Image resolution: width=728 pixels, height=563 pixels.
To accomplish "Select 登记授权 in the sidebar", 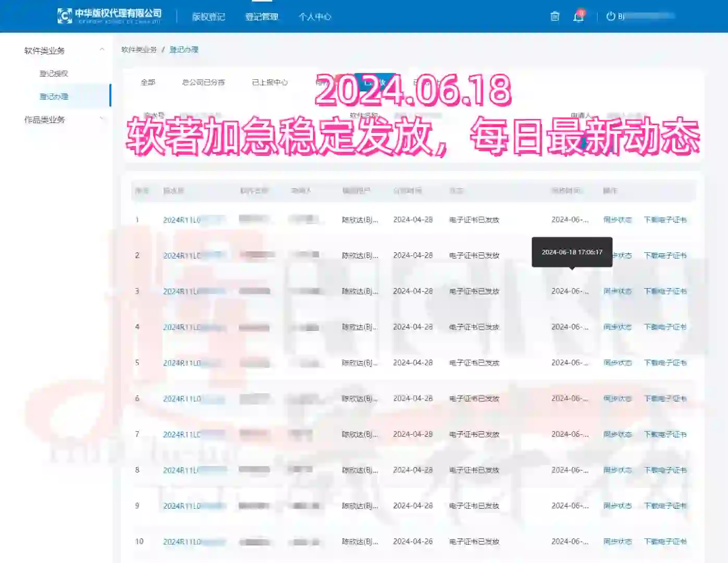I will pyautogui.click(x=53, y=74).
